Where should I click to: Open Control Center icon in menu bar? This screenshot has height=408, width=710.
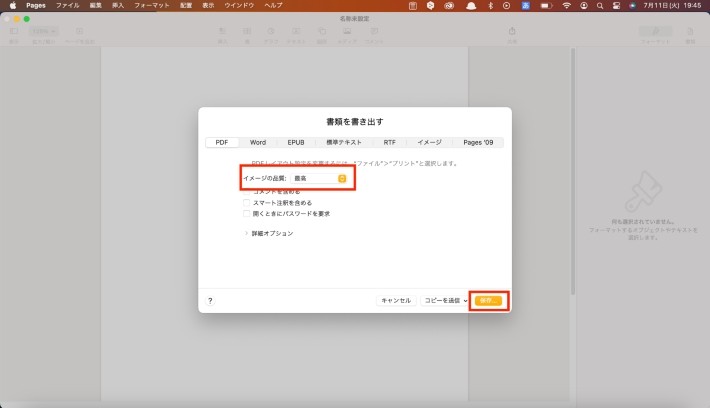tap(616, 5)
